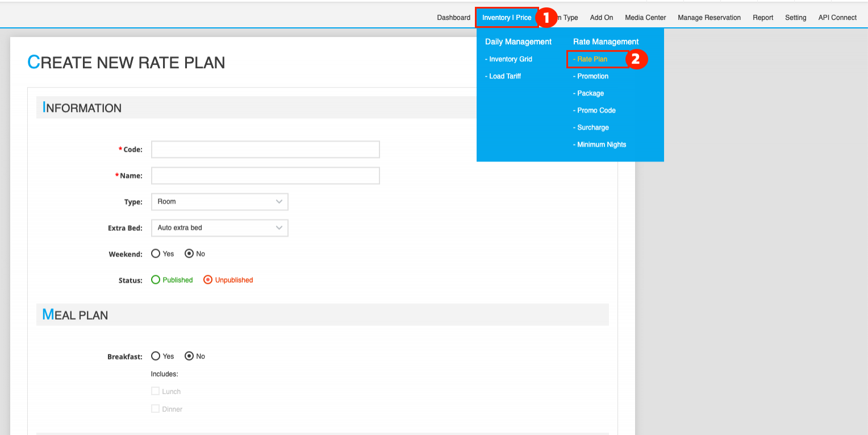Open the Extra Bed dropdown

[x=219, y=228]
